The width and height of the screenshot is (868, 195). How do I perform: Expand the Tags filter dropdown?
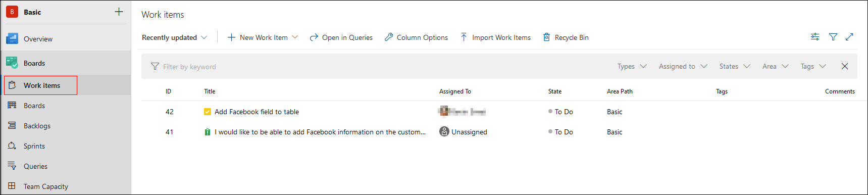pyautogui.click(x=813, y=66)
